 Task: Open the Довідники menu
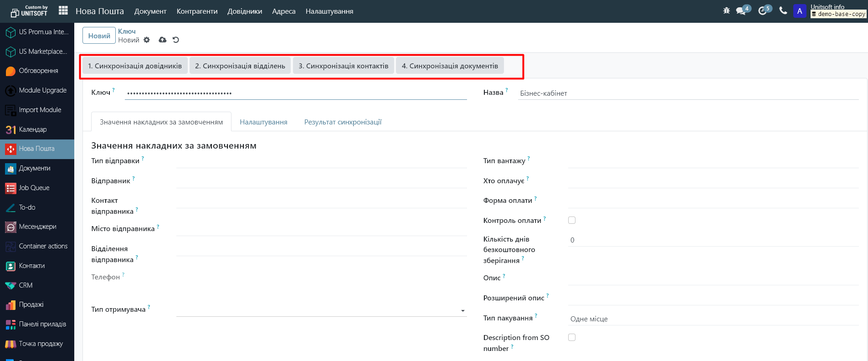(x=245, y=11)
